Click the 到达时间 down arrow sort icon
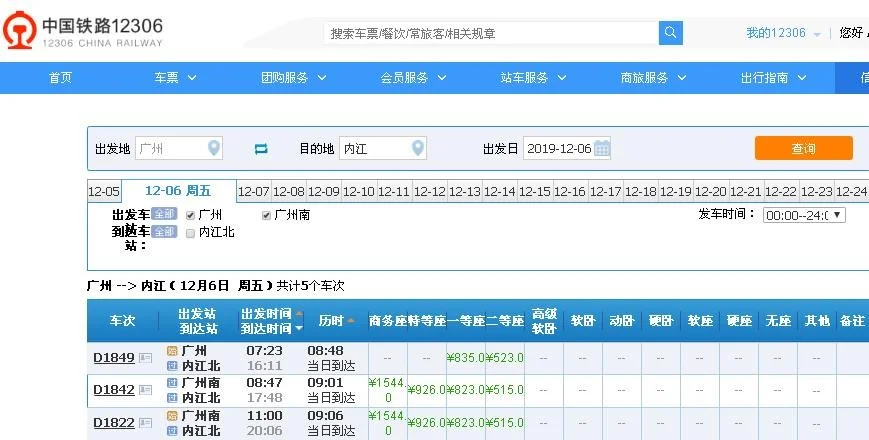Viewport: 869px width, 440px height. 299,329
